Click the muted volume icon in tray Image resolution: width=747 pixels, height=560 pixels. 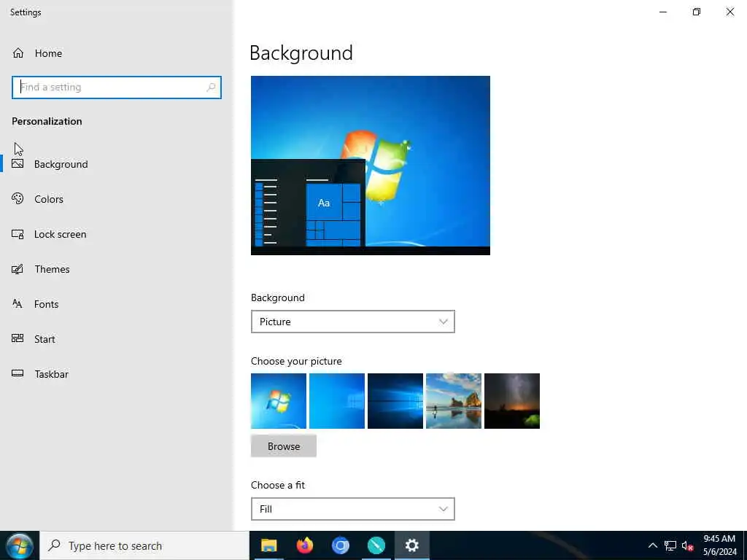[x=687, y=545]
